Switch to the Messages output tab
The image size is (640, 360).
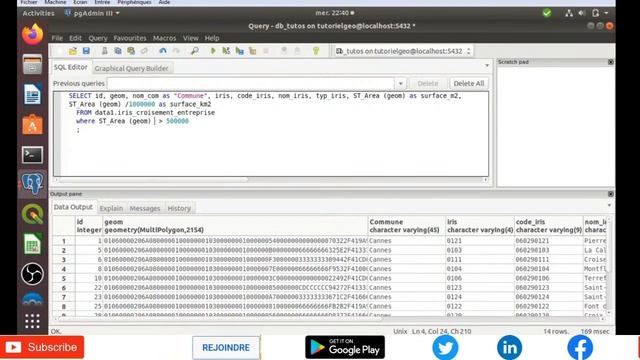[145, 208]
